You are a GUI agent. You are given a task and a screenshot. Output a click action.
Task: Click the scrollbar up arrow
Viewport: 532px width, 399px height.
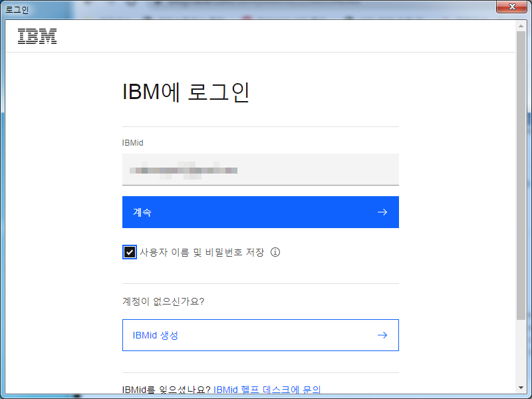[521, 25]
